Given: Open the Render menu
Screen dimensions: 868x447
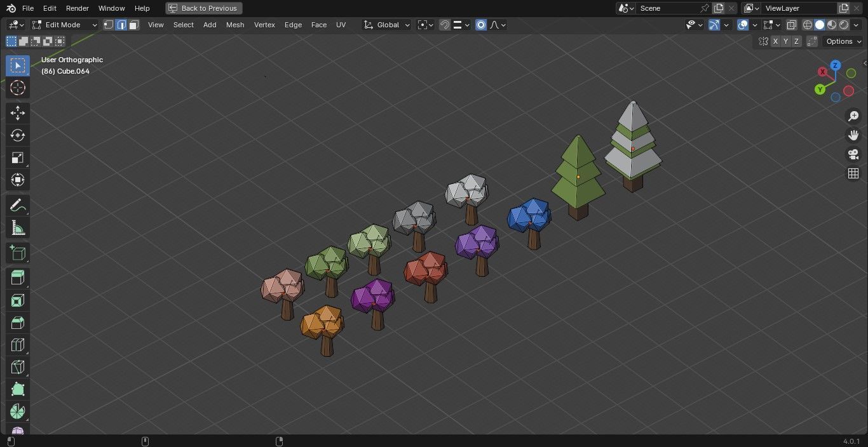Looking at the screenshot, I should [77, 8].
